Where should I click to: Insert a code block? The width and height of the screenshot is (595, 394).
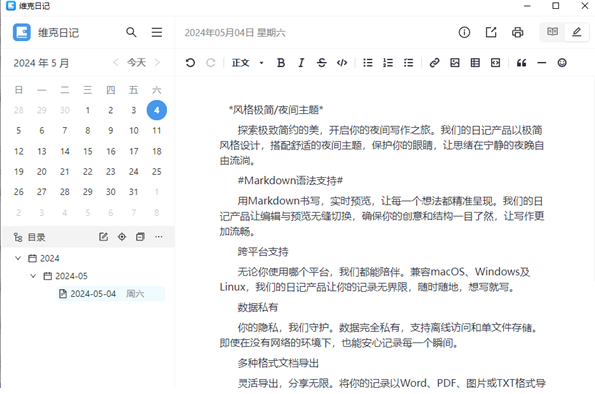click(x=495, y=63)
